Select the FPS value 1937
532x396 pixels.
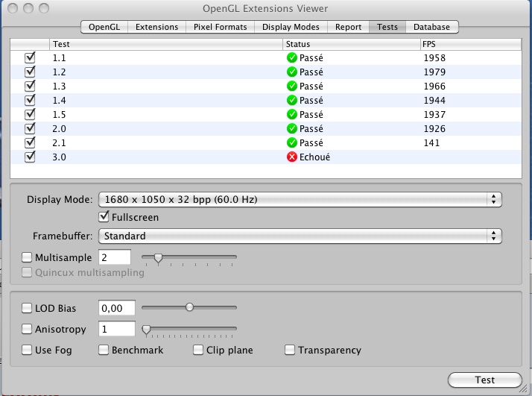[434, 115]
